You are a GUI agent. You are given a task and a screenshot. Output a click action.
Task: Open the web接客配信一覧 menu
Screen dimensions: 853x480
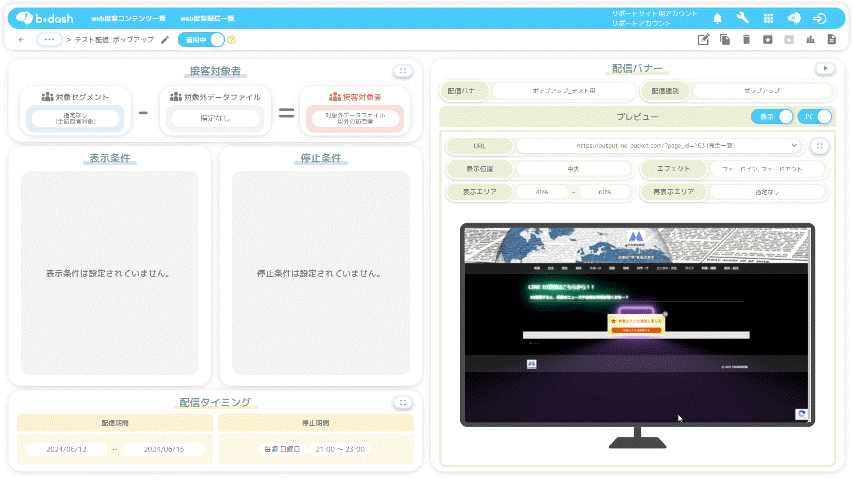click(x=207, y=19)
